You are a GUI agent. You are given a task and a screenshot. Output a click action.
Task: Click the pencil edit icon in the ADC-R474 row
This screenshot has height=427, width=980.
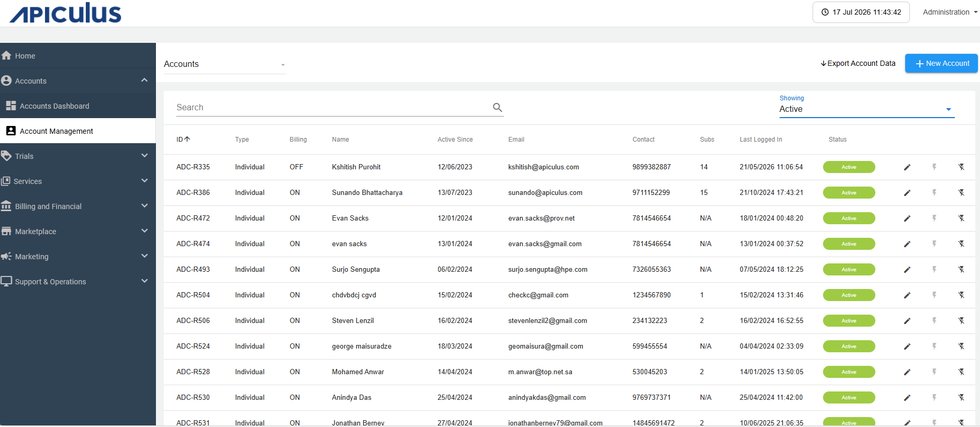coord(907,244)
